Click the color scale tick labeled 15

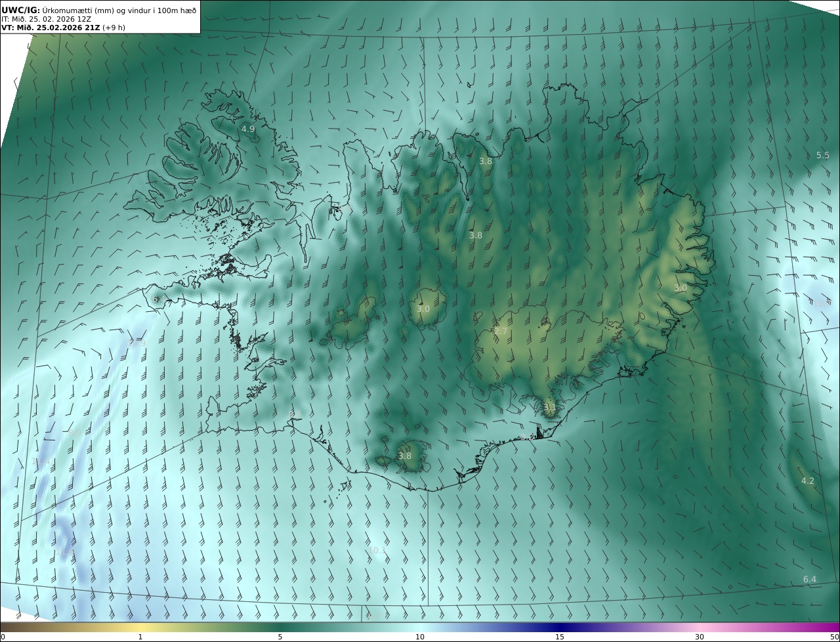point(560,637)
